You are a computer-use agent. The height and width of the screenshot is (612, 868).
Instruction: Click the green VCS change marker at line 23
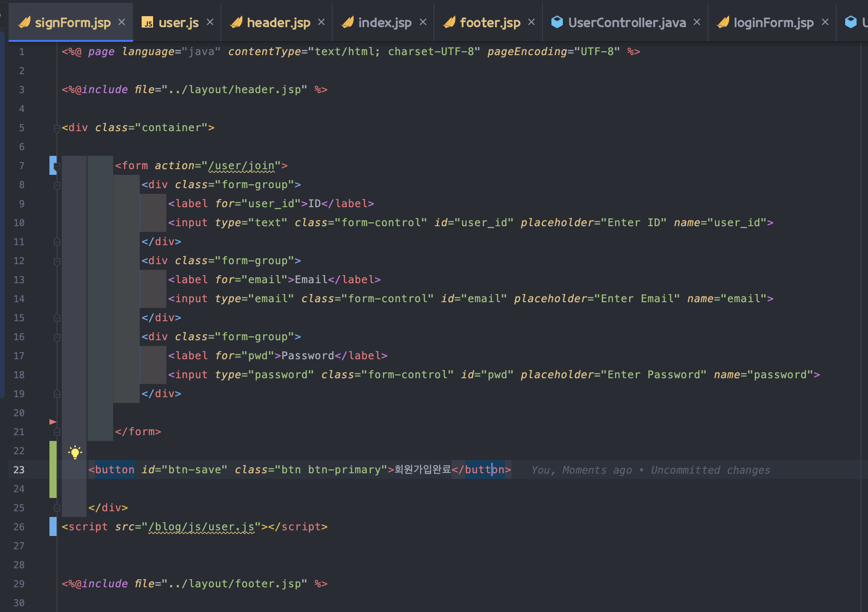[53, 469]
